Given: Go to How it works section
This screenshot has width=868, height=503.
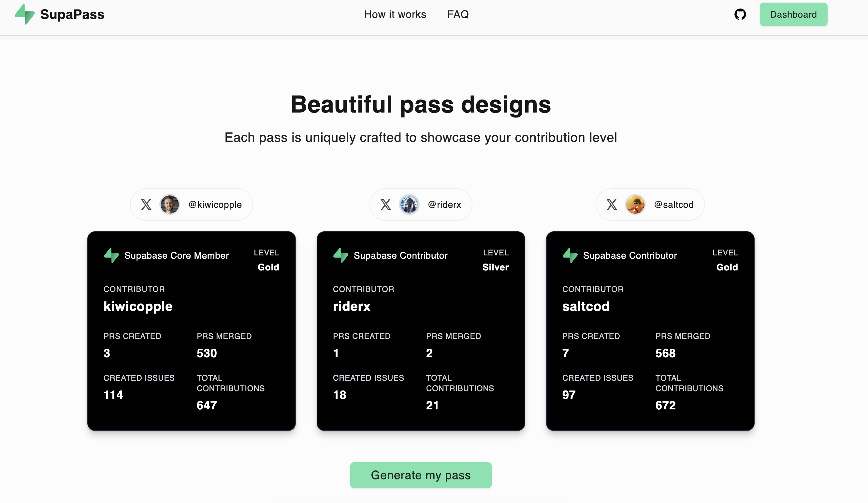Looking at the screenshot, I should pos(395,14).
